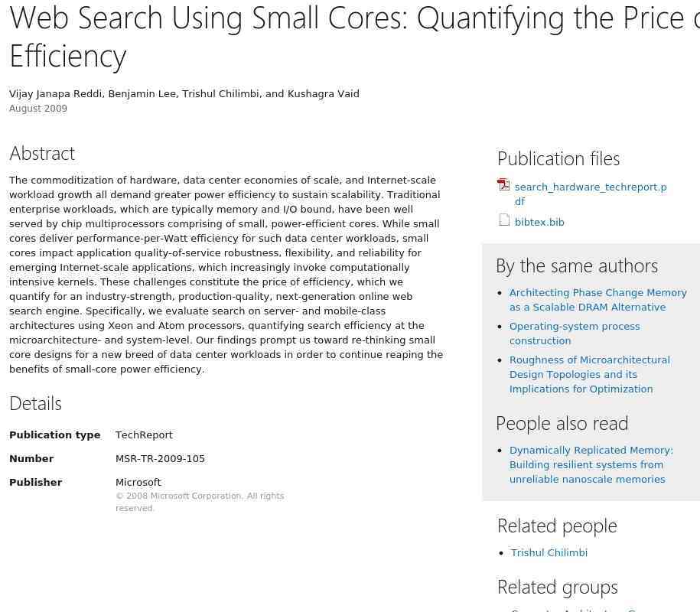Download the bibtex.bib file
The width and height of the screenshot is (700, 612).
pos(539,223)
